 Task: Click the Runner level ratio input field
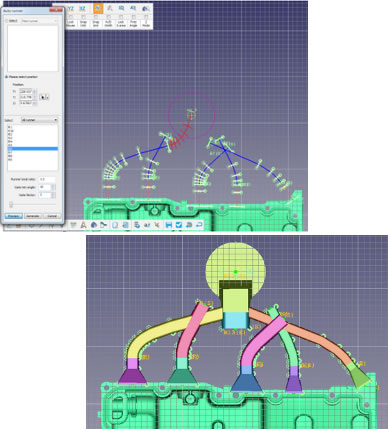[x=47, y=179]
